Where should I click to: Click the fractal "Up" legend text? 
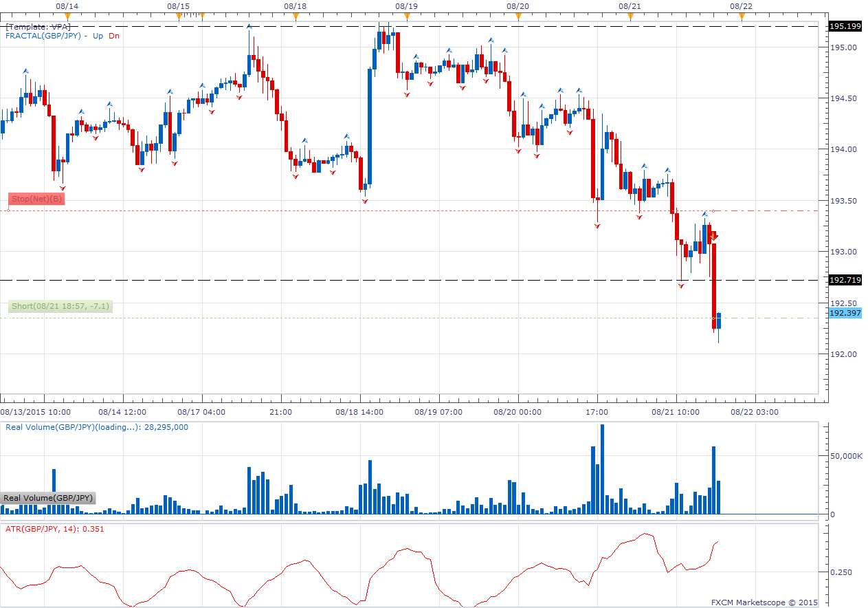(98, 36)
